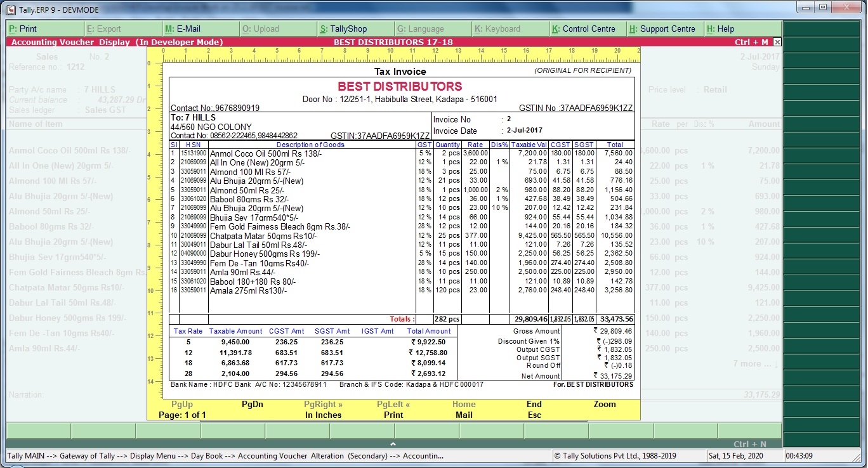Go to next page with PgDn
868x468 pixels.
click(253, 405)
